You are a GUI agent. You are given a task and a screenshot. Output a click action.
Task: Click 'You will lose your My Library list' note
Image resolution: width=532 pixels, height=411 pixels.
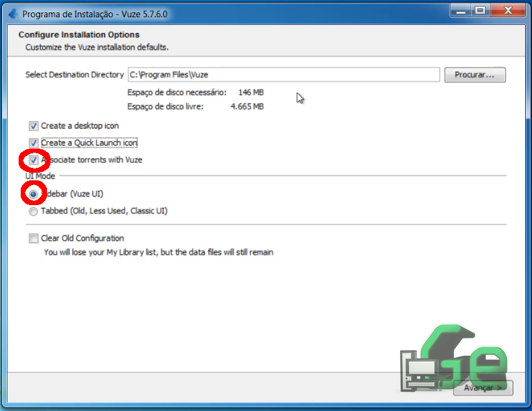pyautogui.click(x=158, y=252)
